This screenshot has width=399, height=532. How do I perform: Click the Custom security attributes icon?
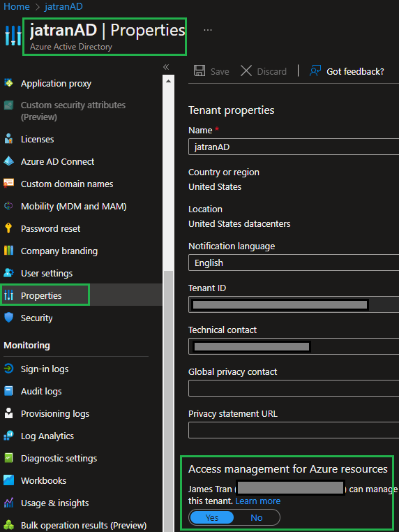(8, 105)
